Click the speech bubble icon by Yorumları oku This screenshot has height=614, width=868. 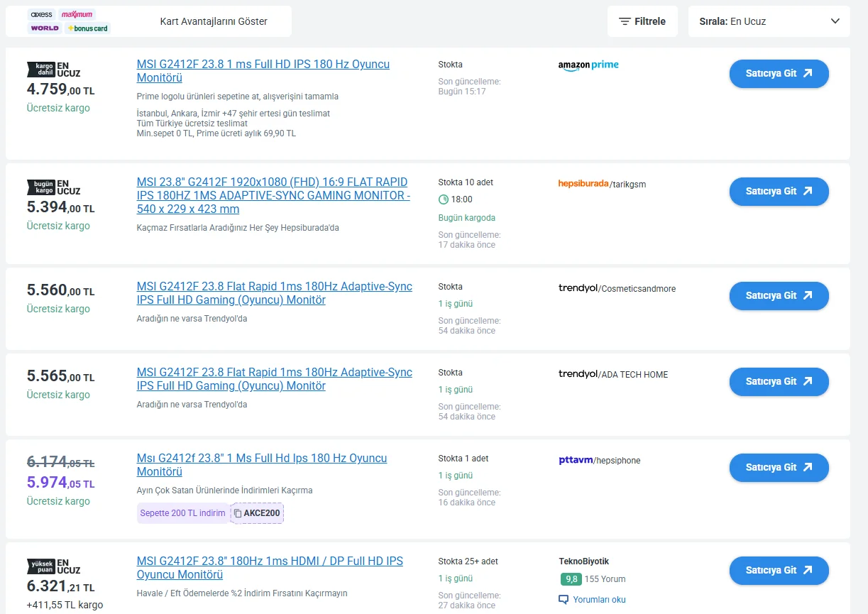[564, 600]
